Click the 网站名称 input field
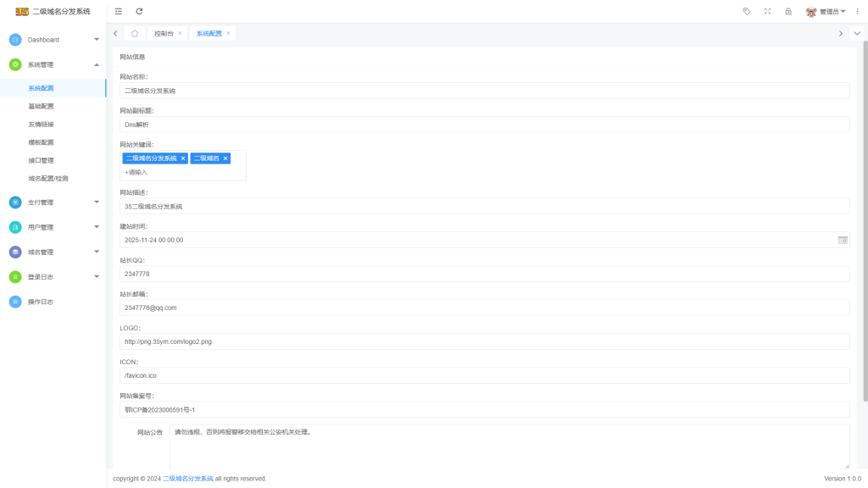 [484, 90]
